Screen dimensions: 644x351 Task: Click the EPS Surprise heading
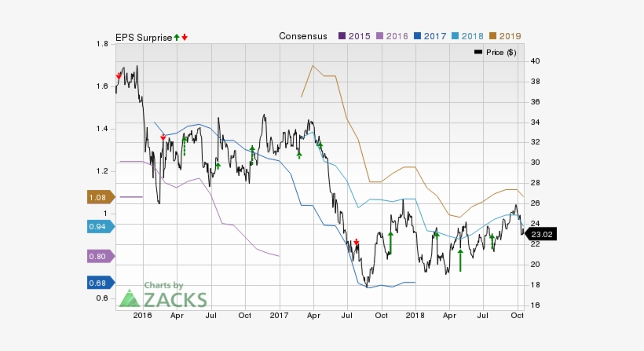pos(144,38)
